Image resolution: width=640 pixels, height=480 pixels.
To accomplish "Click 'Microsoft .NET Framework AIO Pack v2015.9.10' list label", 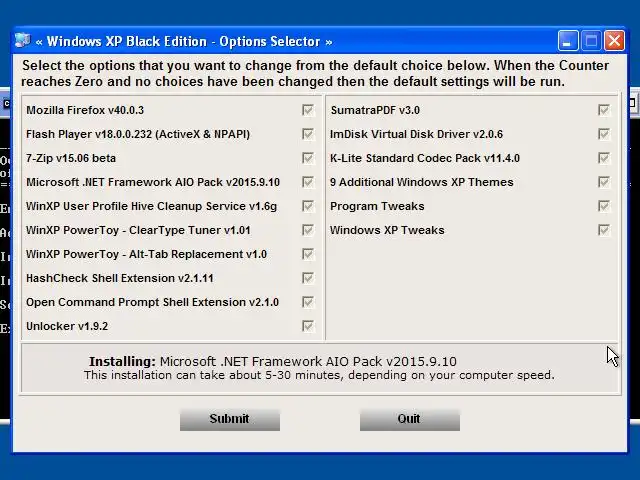I will tap(153, 182).
